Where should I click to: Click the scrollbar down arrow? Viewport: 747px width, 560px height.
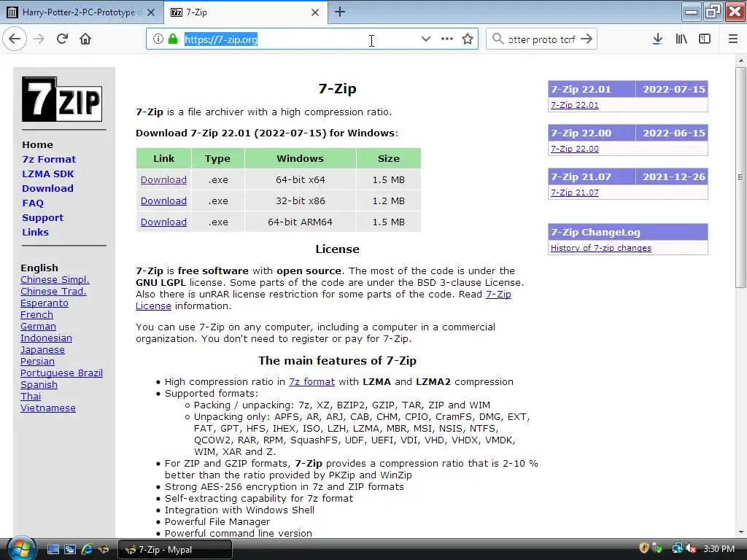coord(741,532)
